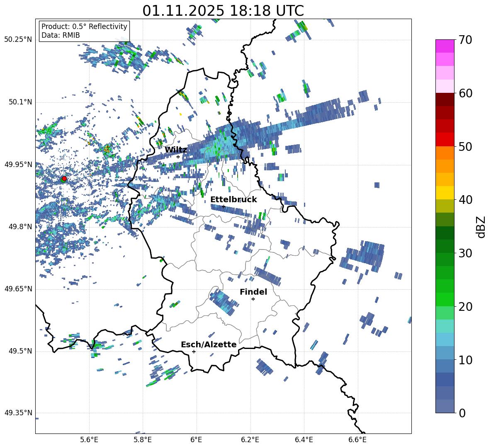Click the Wiltz station cross marker

[x=178, y=157]
